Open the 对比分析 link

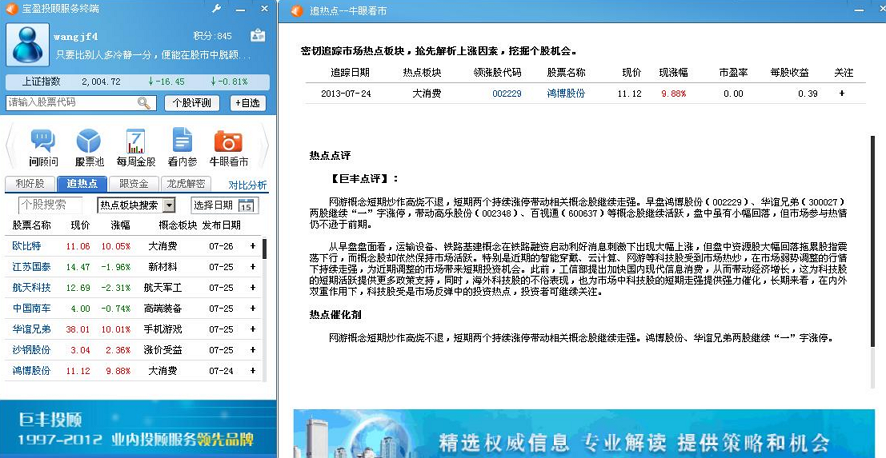(x=247, y=185)
